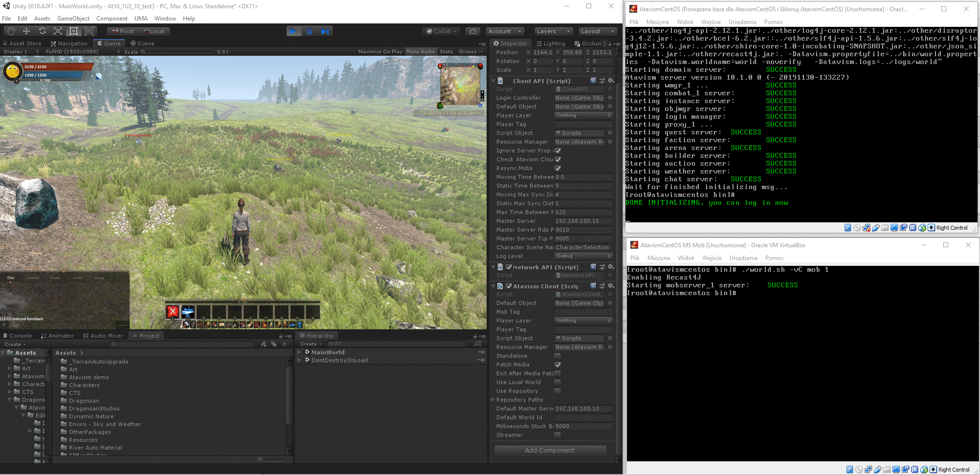Select the Hand tool in toolbar
Image resolution: width=980 pixels, height=475 pixels.
[11, 31]
